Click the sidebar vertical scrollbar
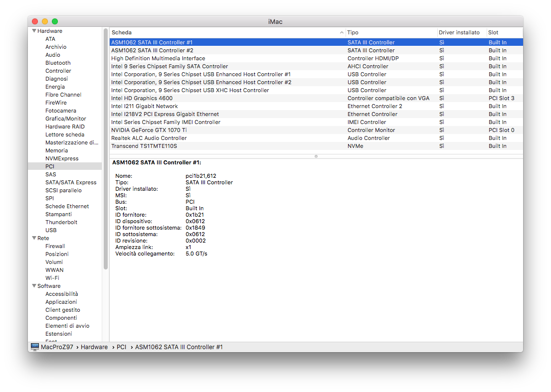Viewport: 551px width, 392px height. pos(105,149)
